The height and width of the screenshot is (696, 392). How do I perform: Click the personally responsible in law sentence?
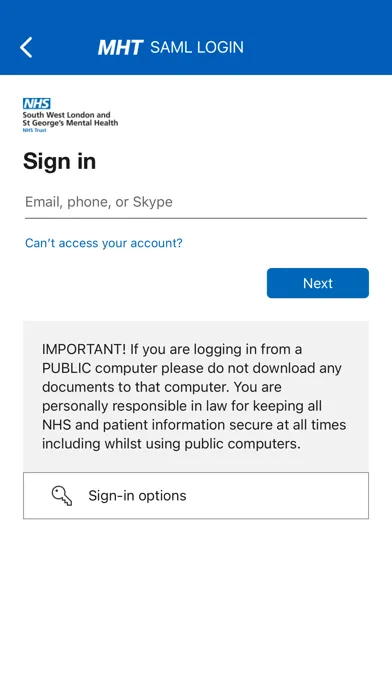point(182,406)
